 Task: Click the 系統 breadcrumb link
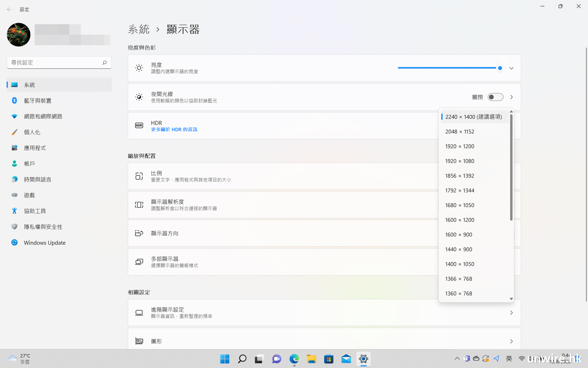(x=139, y=29)
